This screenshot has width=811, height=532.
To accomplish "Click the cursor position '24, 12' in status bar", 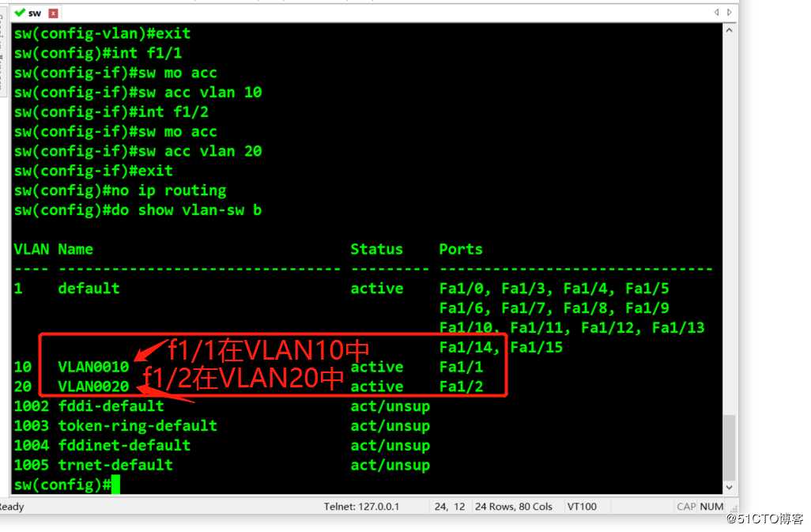I will (450, 507).
